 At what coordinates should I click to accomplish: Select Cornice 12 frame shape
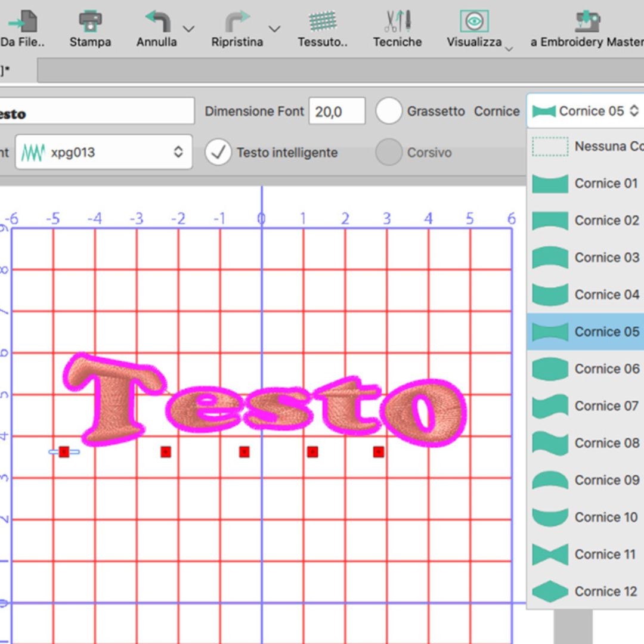coord(585,591)
